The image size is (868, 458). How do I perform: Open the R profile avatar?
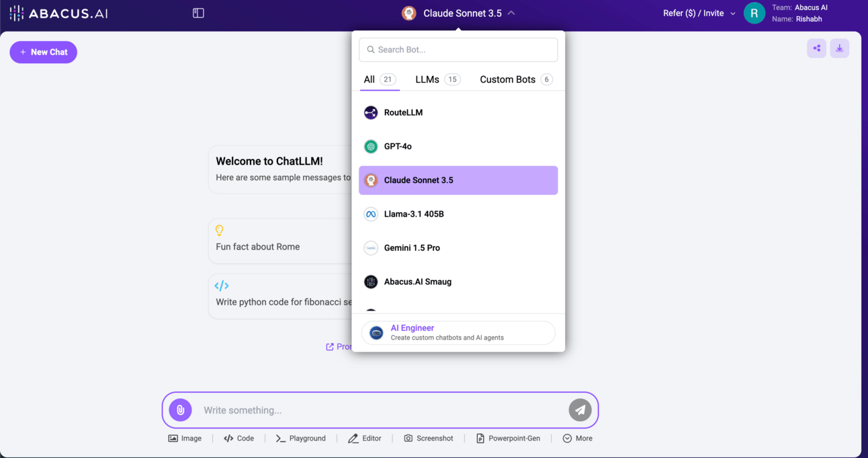[754, 13]
